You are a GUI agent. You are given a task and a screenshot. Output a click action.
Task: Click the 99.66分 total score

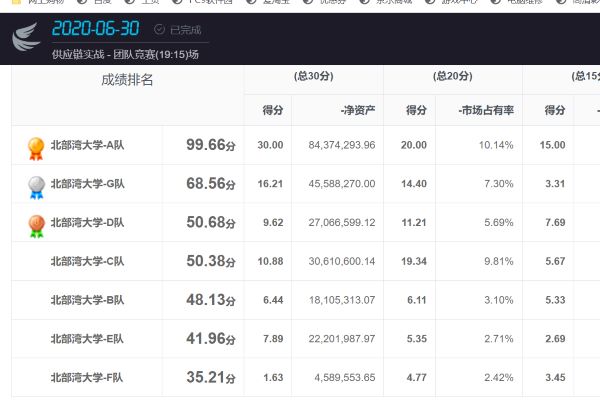coord(210,145)
